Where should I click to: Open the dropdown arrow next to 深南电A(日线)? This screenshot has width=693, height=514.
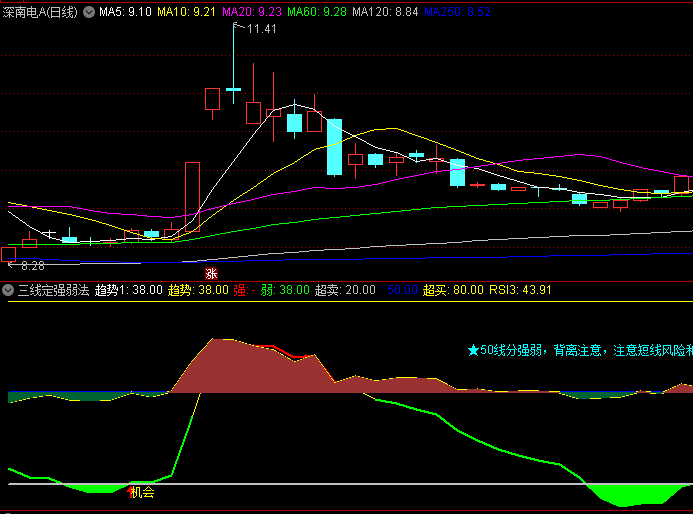(89, 11)
